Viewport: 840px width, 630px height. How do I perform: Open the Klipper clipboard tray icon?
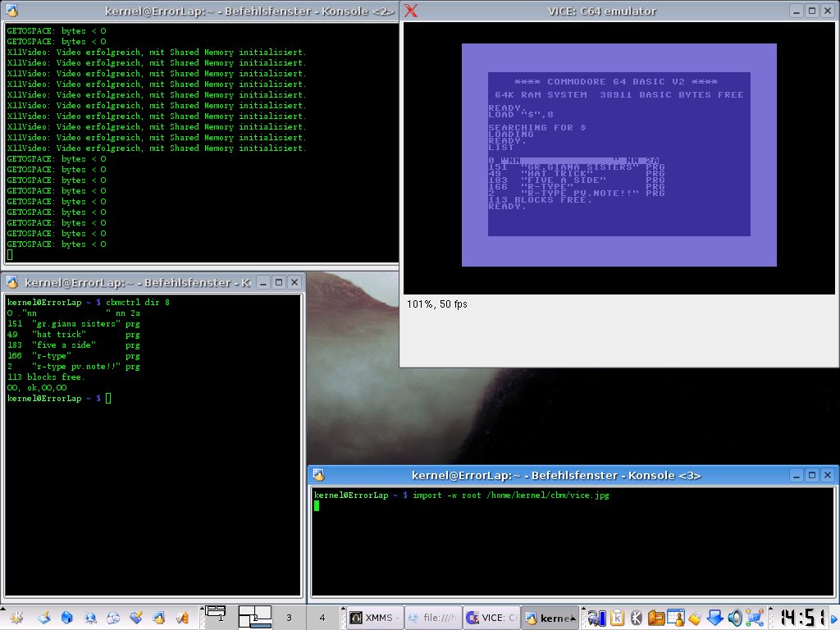click(x=617, y=618)
